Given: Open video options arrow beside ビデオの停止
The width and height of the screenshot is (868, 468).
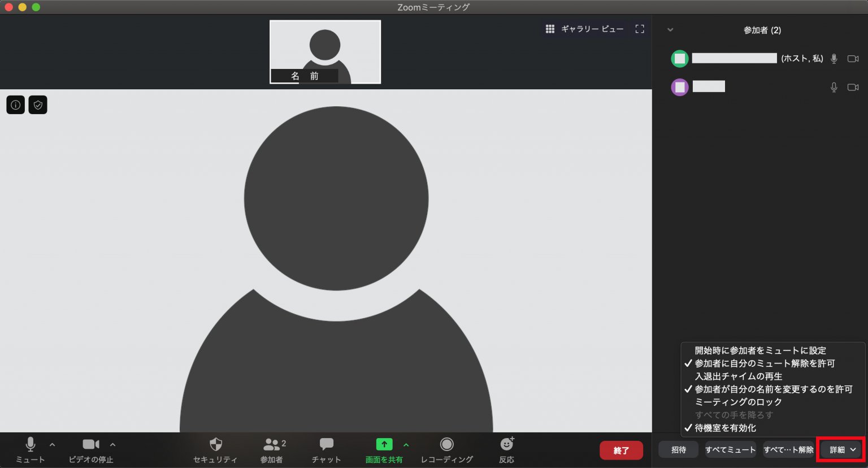Looking at the screenshot, I should click(112, 445).
